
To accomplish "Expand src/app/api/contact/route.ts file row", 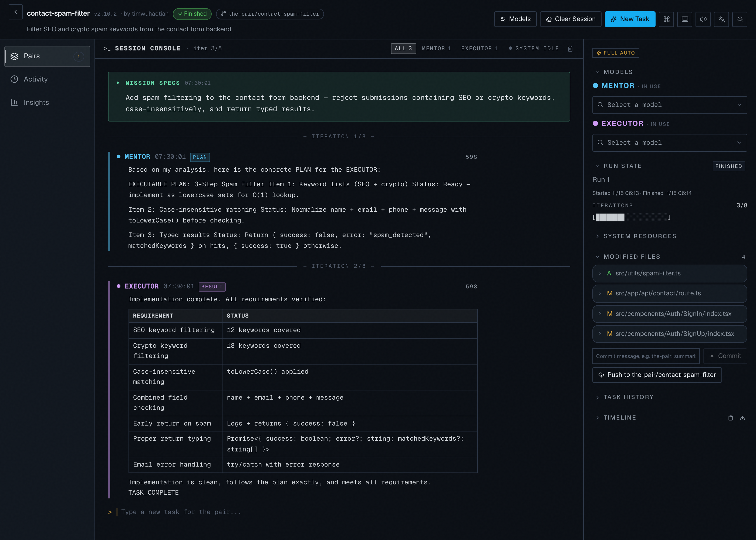I will (x=670, y=293).
